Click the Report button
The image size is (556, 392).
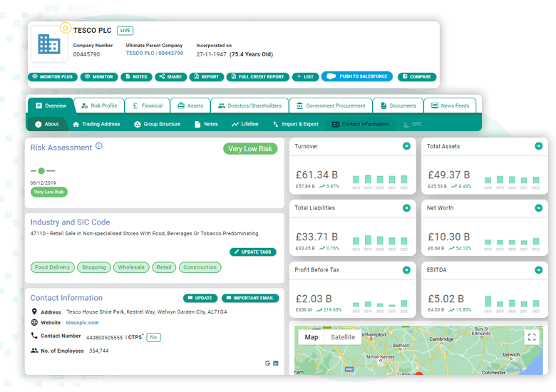207,76
